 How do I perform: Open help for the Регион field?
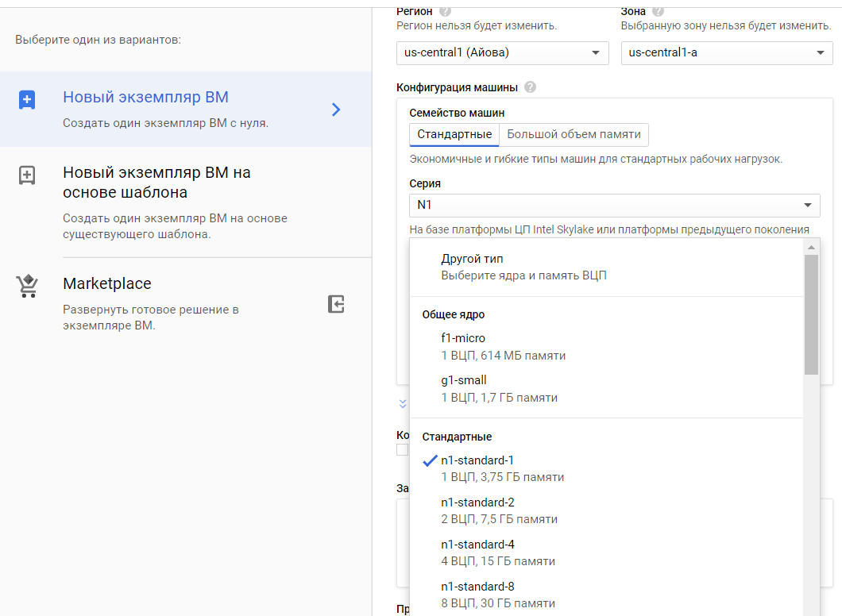tap(445, 11)
